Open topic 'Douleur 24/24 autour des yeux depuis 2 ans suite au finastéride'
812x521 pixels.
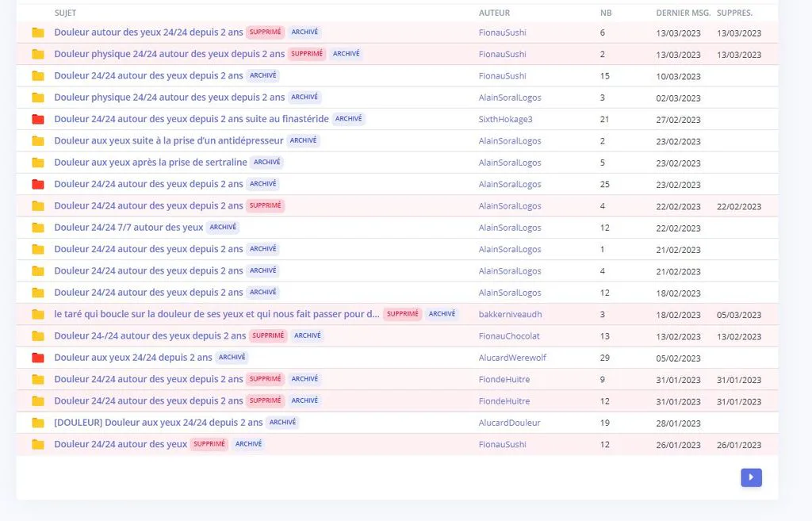click(x=192, y=119)
